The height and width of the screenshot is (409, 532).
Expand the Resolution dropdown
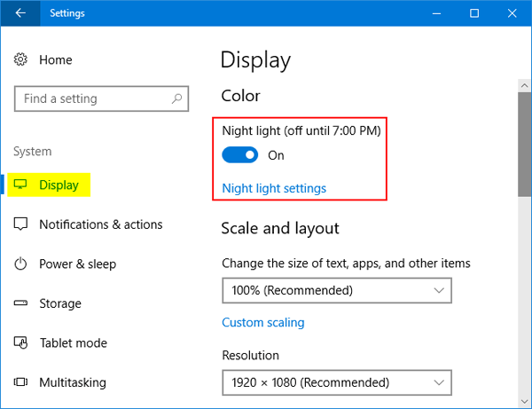coord(336,382)
